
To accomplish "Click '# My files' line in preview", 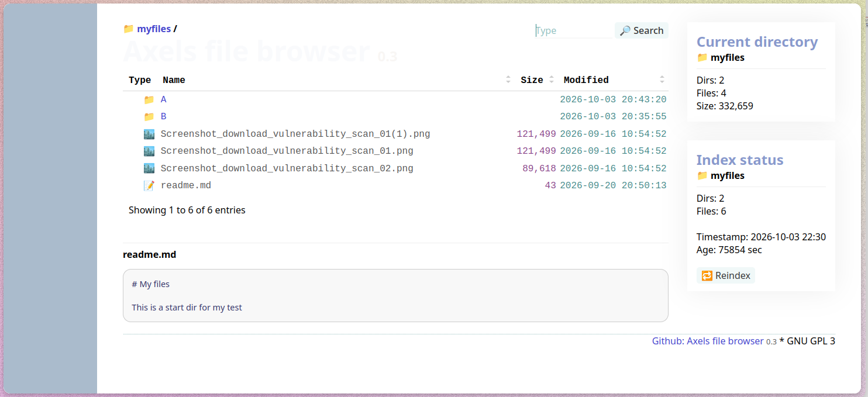I will pos(151,284).
